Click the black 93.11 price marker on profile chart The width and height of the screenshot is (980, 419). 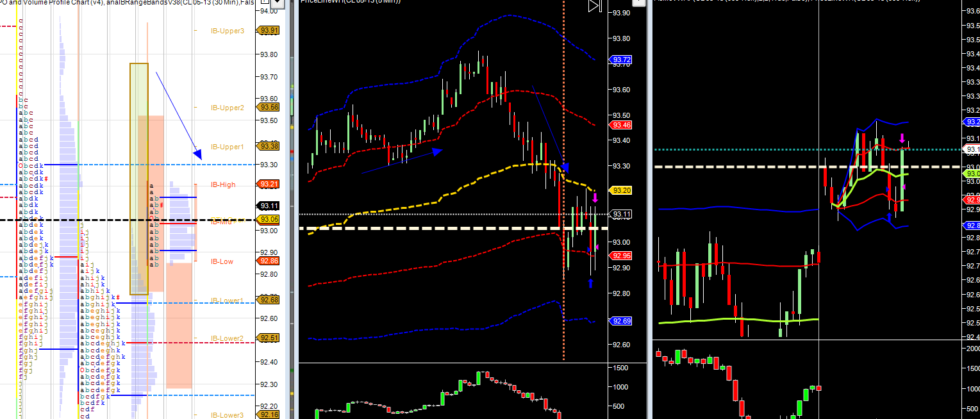[268, 206]
